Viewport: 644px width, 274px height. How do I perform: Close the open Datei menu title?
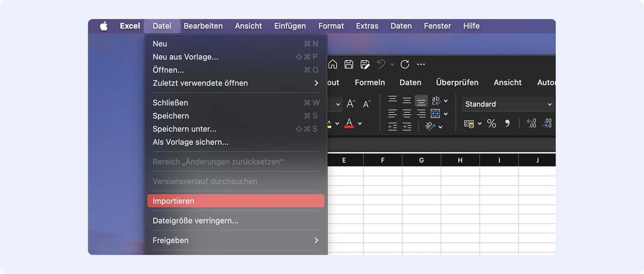click(162, 26)
